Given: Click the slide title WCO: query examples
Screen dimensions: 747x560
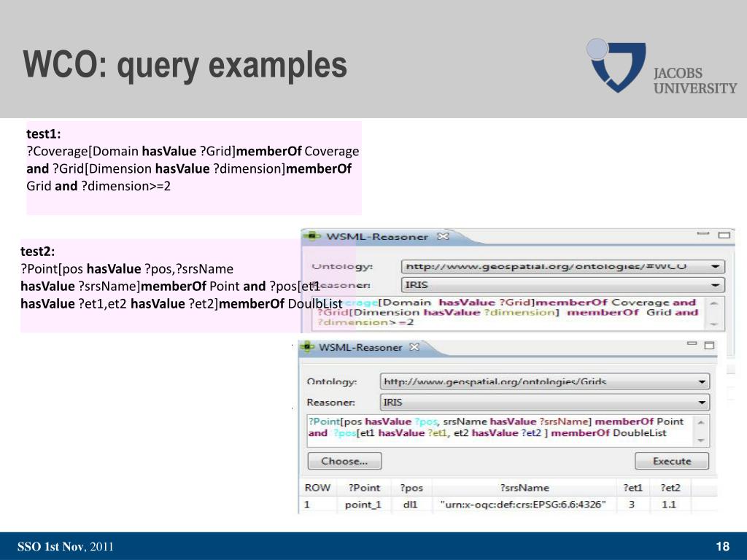Looking at the screenshot, I should pyautogui.click(x=185, y=65).
